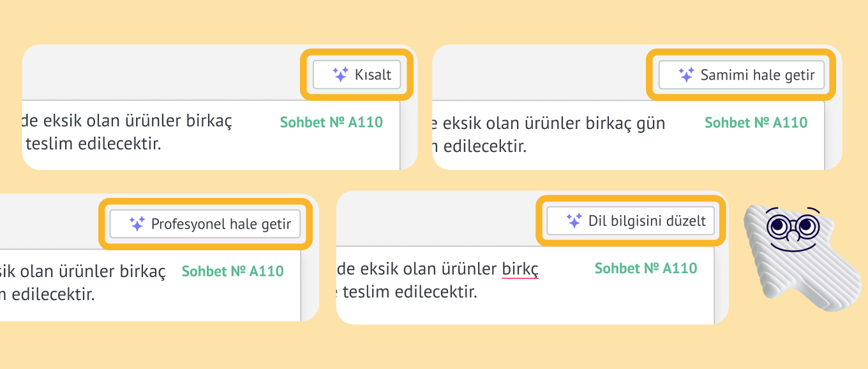Open Sohbet № A110 link under Profesyonel hale getir
The width and height of the screenshot is (868, 369).
[x=233, y=271]
